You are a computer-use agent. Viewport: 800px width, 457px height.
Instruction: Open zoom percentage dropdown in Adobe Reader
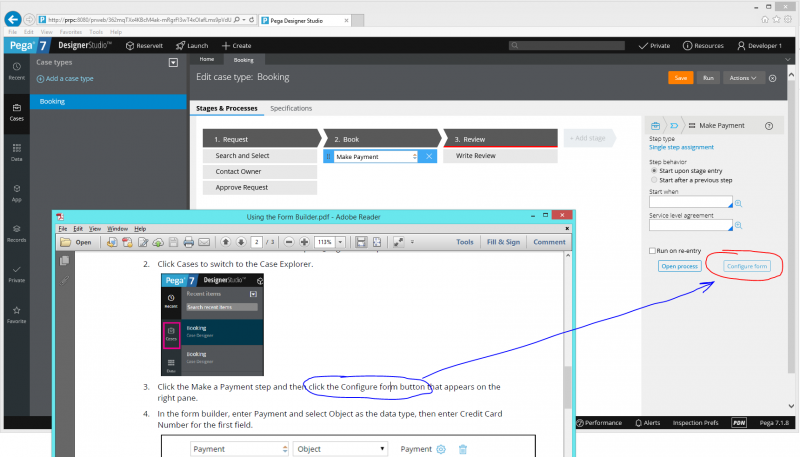point(340,242)
